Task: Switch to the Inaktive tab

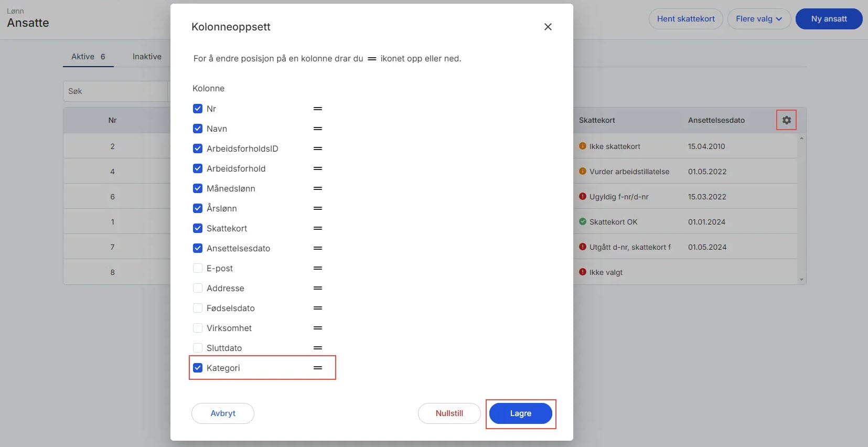Action: coord(147,57)
